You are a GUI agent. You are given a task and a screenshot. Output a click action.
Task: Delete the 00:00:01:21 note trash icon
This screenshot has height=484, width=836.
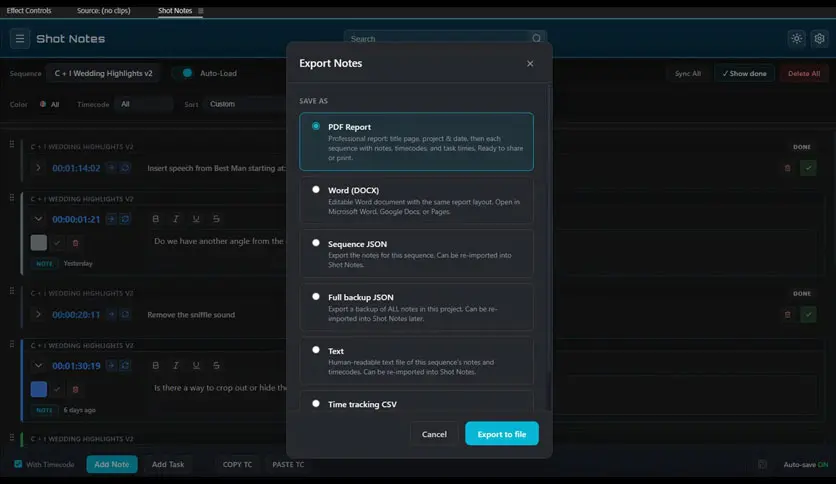75,243
